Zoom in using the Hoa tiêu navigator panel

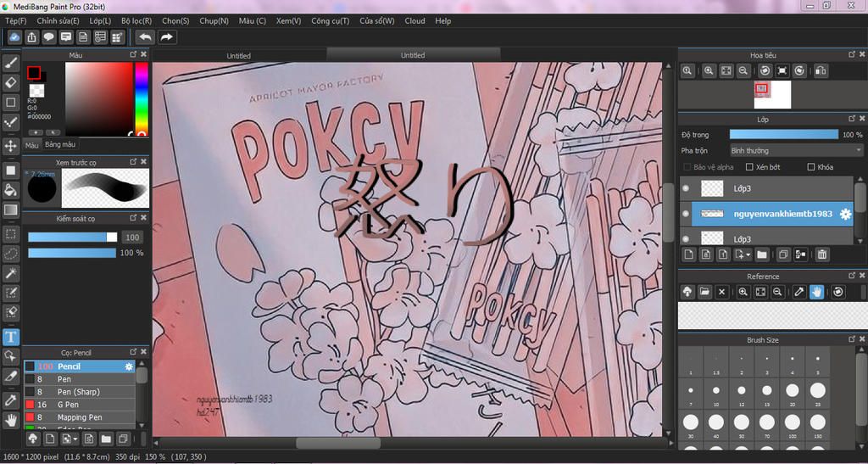coord(709,71)
